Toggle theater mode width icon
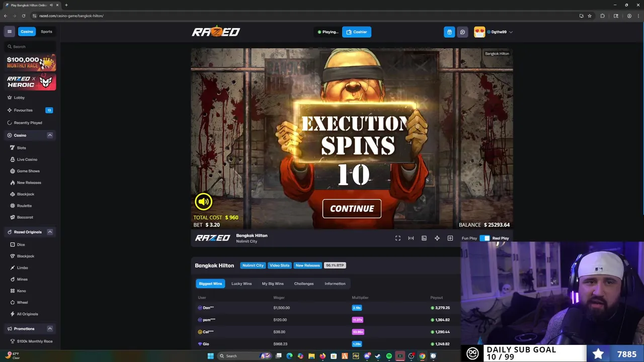The width and height of the screenshot is (644, 362). [x=411, y=238]
